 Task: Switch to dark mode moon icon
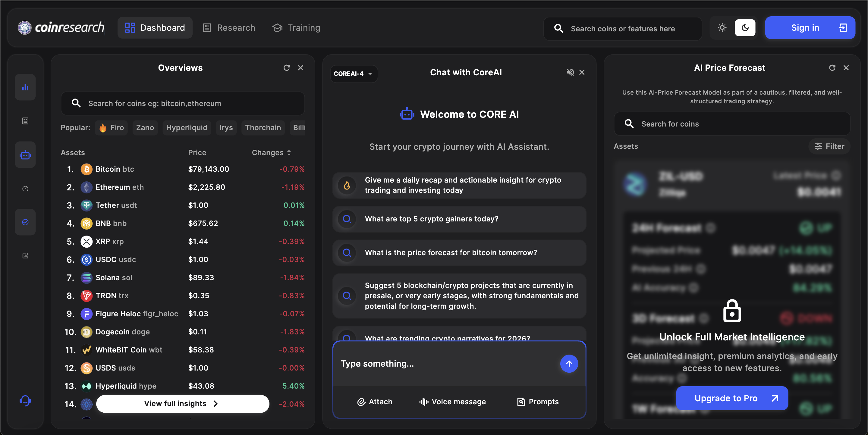pyautogui.click(x=745, y=28)
